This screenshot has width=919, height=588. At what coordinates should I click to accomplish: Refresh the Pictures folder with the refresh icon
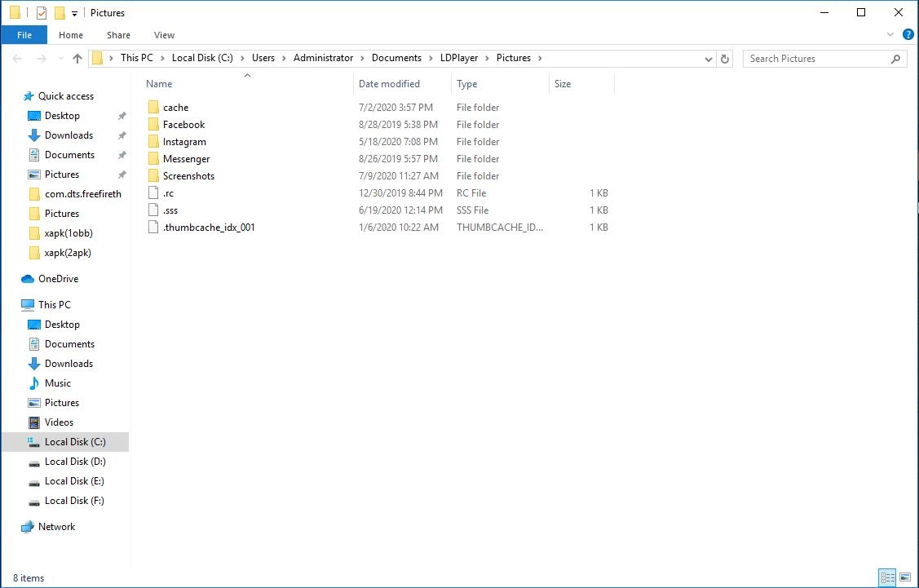725,58
